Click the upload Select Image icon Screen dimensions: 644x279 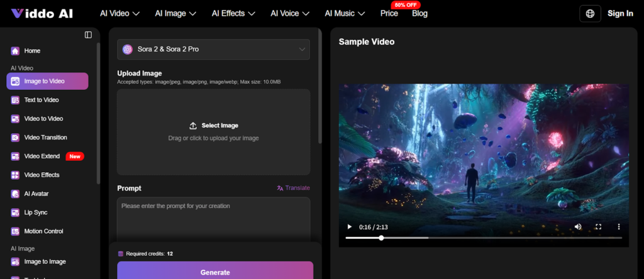(x=193, y=126)
